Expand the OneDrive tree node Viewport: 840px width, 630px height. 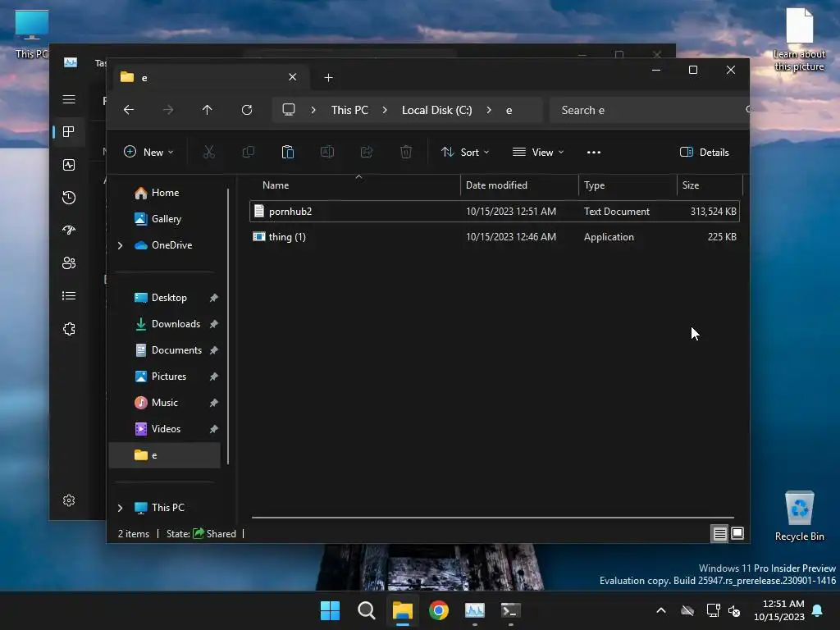coord(120,245)
